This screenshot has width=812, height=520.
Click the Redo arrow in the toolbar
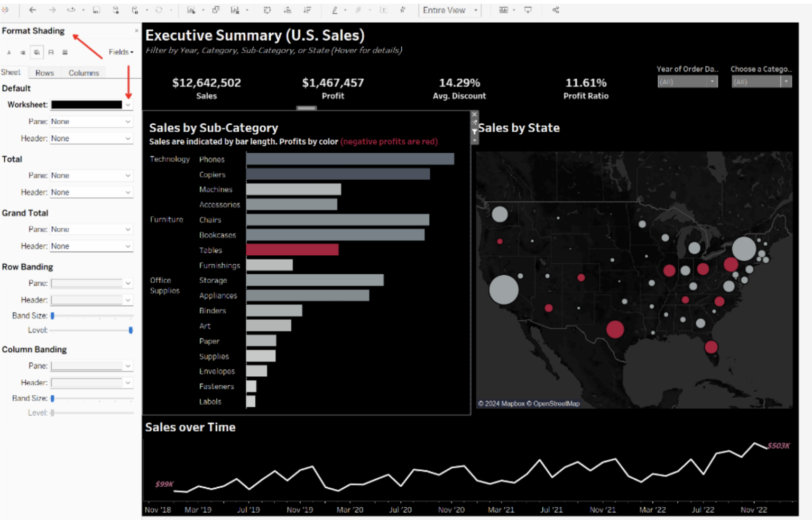pos(52,10)
